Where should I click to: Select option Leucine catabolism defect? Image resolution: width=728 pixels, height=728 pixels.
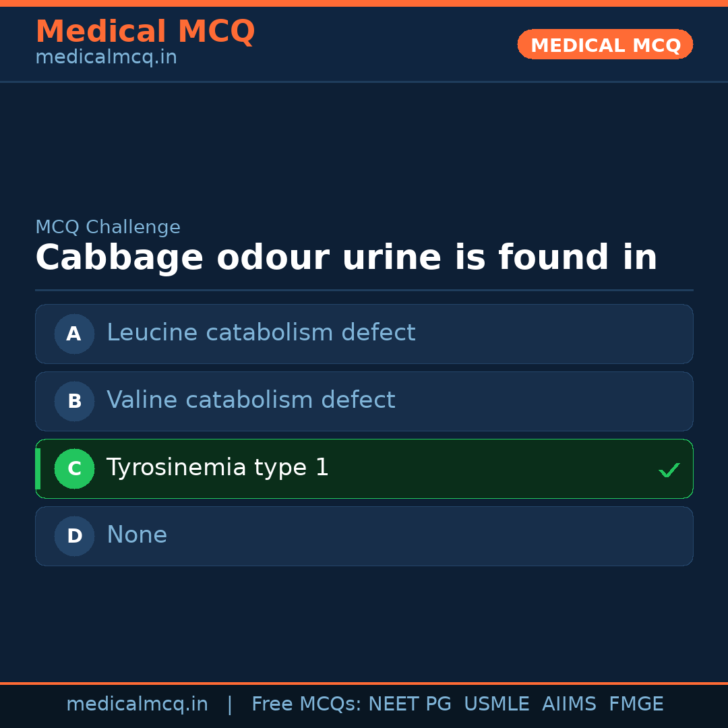(x=261, y=333)
